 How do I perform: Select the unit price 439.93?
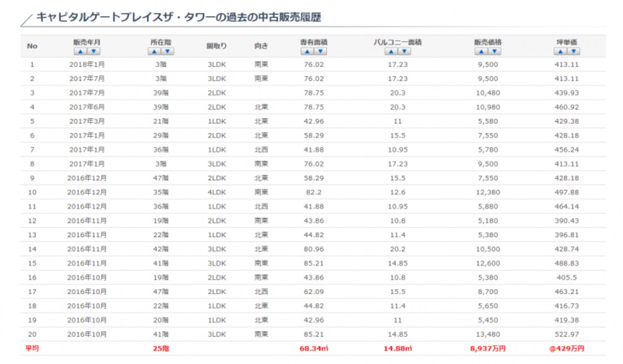click(x=566, y=93)
